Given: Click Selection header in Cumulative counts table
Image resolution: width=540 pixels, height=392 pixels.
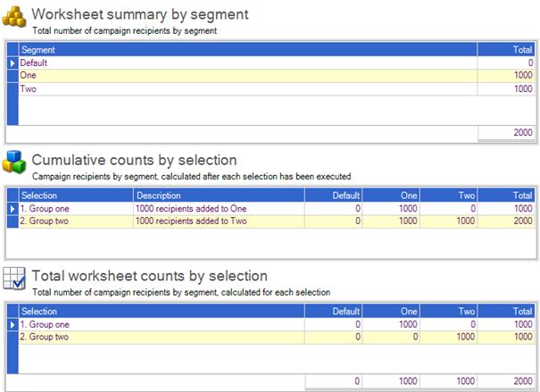Looking at the screenshot, I should tap(76, 196).
